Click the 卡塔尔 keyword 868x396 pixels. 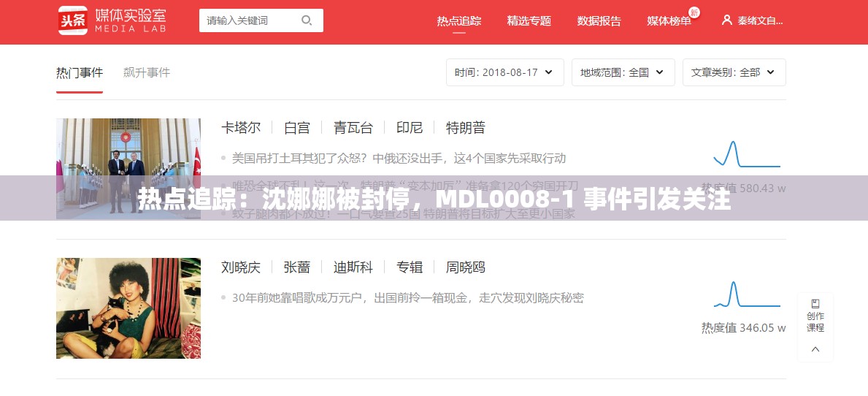tap(241, 128)
